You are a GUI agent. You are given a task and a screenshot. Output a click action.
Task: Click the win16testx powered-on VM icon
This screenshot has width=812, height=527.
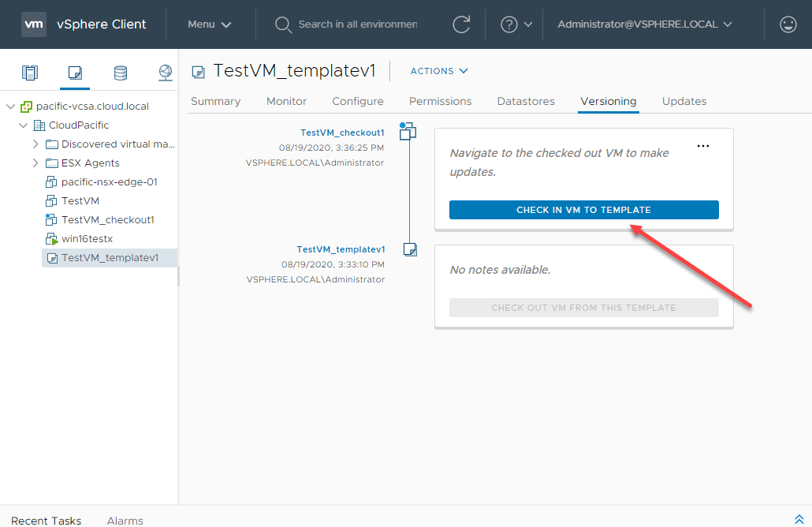pos(51,239)
